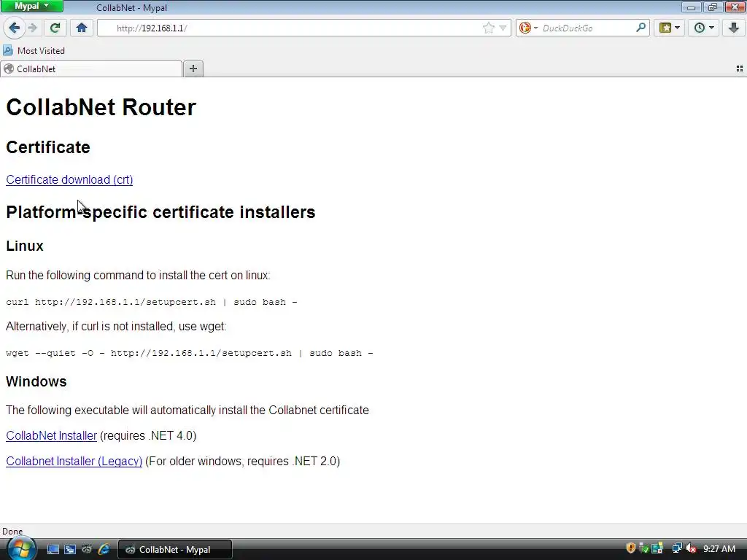747x560 pixels.
Task: Reload the current page
Action: [55, 28]
